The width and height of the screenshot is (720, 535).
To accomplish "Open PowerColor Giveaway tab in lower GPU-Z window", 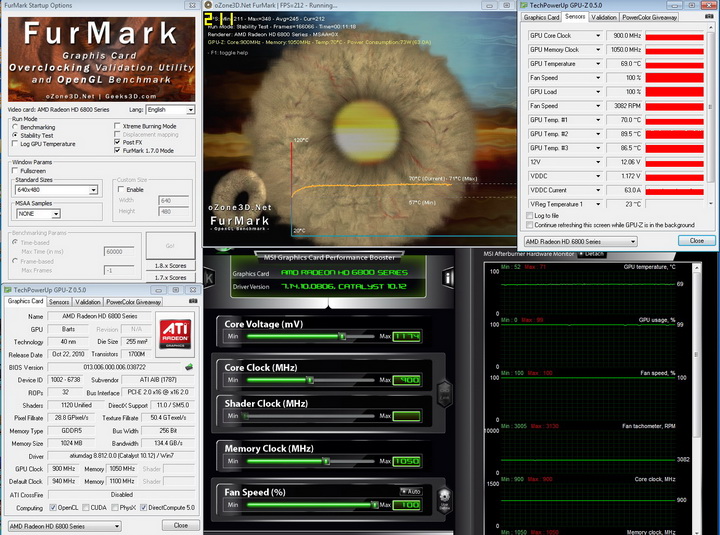I will (x=133, y=302).
